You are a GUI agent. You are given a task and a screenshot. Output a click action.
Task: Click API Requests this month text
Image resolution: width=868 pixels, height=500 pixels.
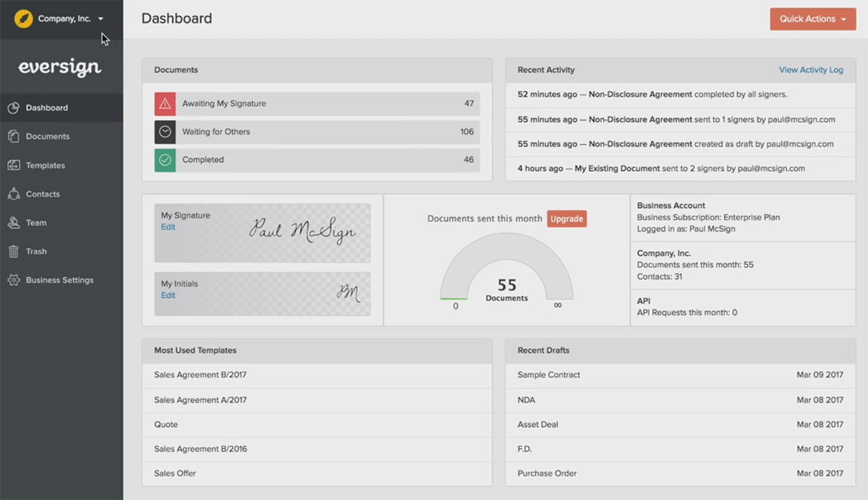tap(687, 313)
